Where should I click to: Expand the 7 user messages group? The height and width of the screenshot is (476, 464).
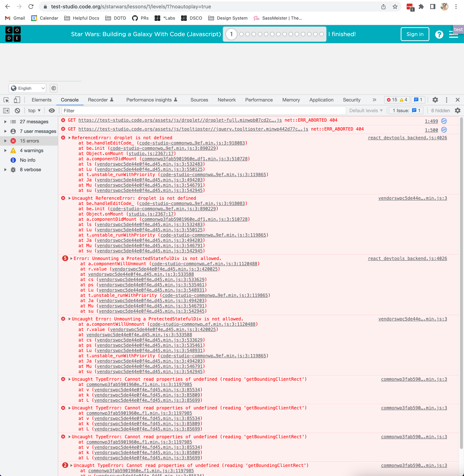tap(5, 131)
